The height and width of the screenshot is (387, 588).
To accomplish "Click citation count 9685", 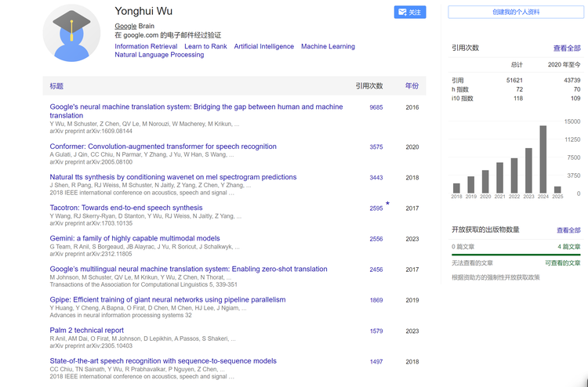I will tap(376, 107).
